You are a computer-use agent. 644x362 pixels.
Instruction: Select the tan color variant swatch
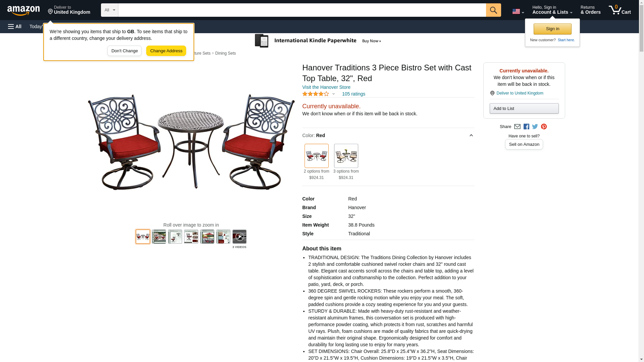click(x=346, y=156)
